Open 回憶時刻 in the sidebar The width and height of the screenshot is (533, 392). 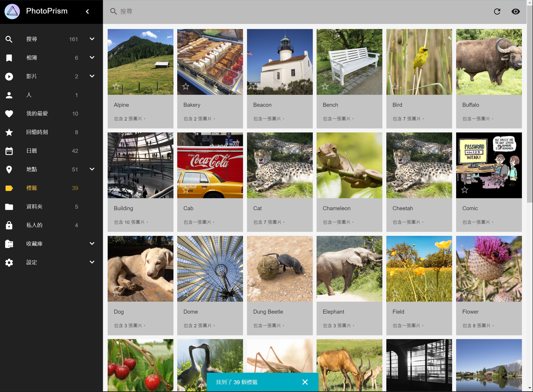[51, 132]
